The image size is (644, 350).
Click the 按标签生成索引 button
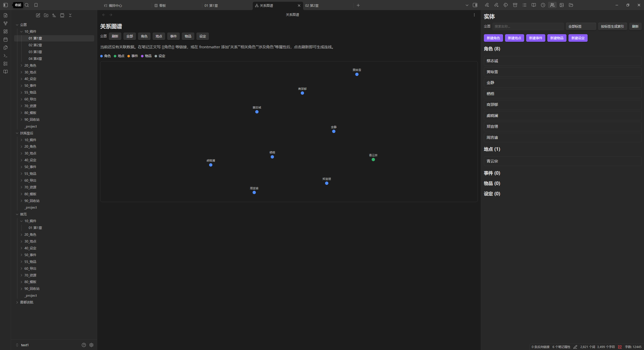(612, 26)
